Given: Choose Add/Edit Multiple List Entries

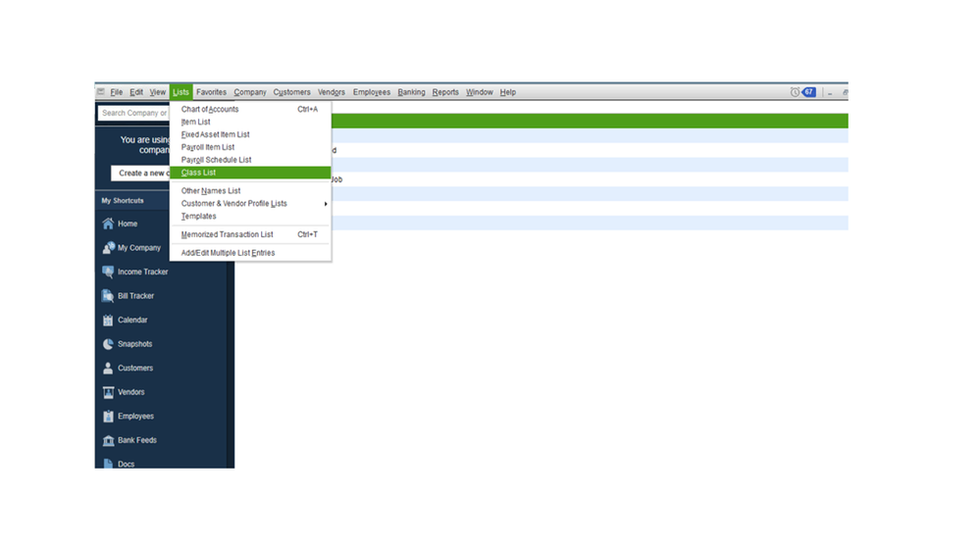Looking at the screenshot, I should pyautogui.click(x=250, y=253).
